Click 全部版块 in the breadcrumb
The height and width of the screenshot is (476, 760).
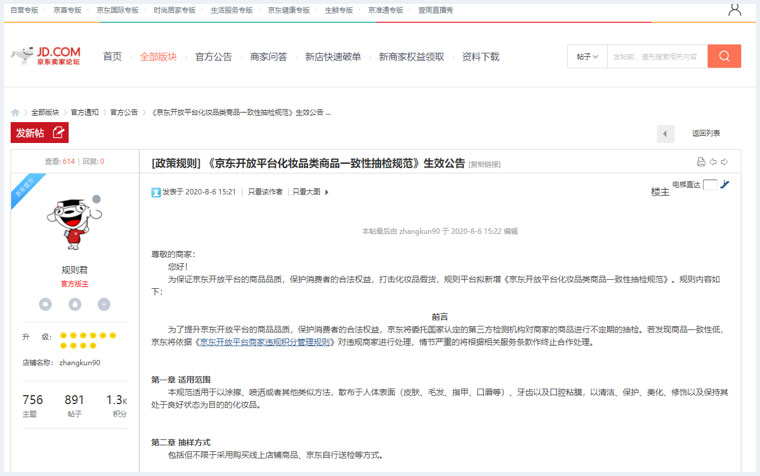coord(45,112)
